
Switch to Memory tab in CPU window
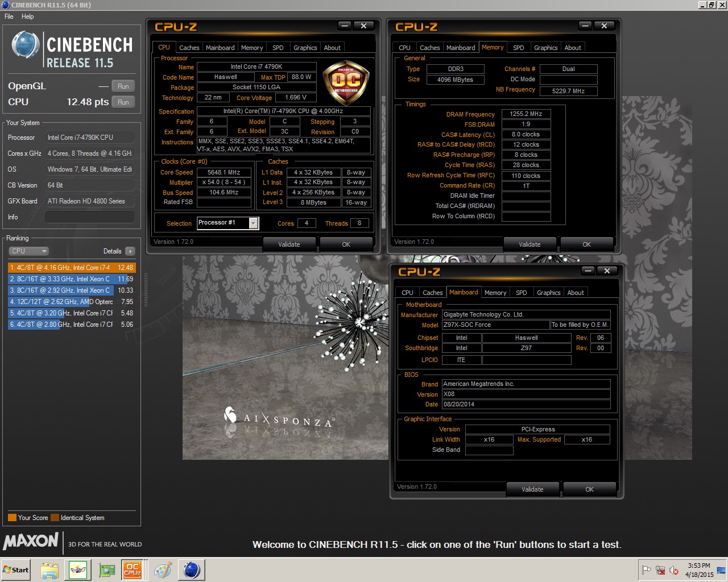point(252,48)
